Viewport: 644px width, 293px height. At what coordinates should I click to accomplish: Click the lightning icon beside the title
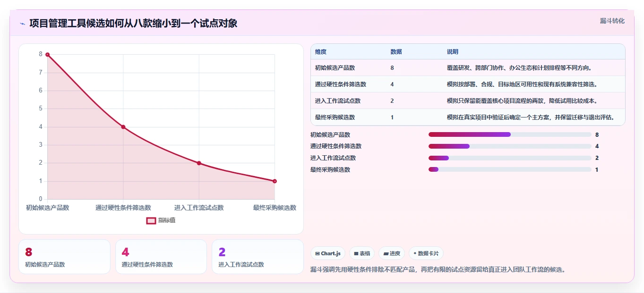[22, 24]
